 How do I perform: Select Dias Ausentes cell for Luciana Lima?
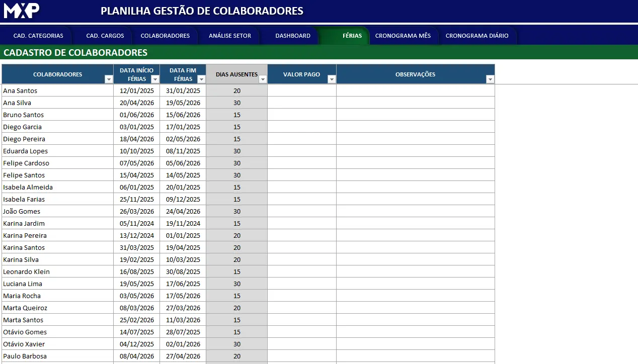tap(236, 284)
